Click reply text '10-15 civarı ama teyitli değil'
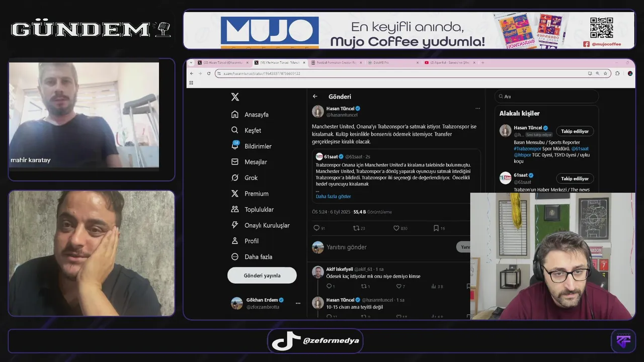Viewport: 644px width, 362px height. coord(355,307)
